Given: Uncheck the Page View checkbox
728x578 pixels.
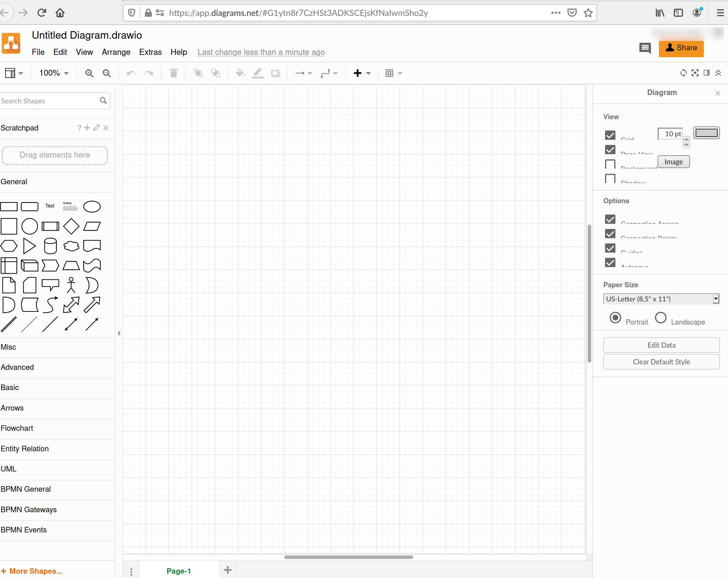Looking at the screenshot, I should pos(610,149).
